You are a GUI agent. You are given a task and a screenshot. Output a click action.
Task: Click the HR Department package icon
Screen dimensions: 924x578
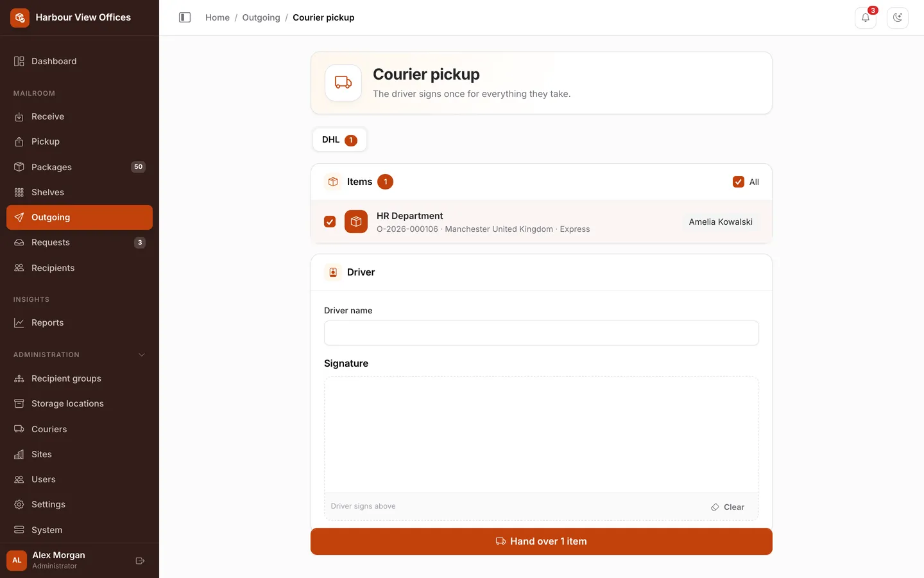pos(356,222)
